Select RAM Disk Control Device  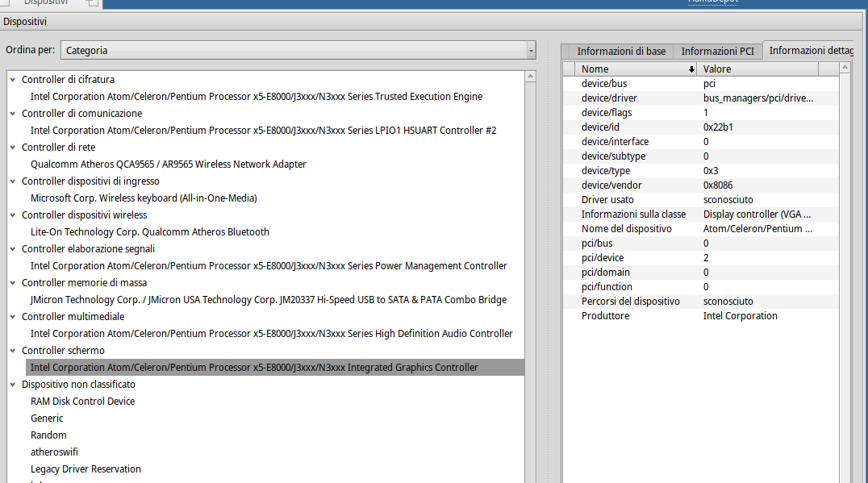coord(82,401)
